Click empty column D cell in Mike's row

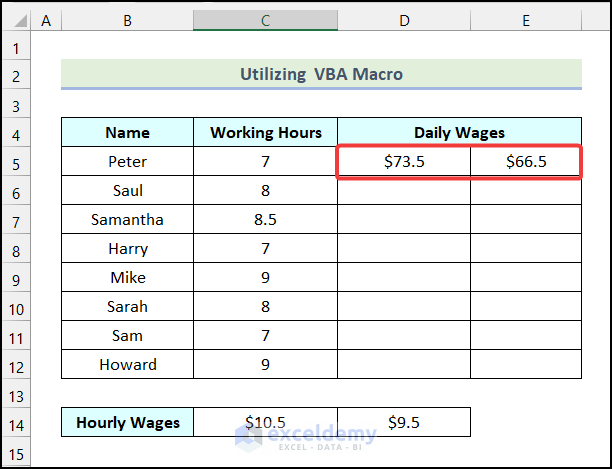point(404,277)
